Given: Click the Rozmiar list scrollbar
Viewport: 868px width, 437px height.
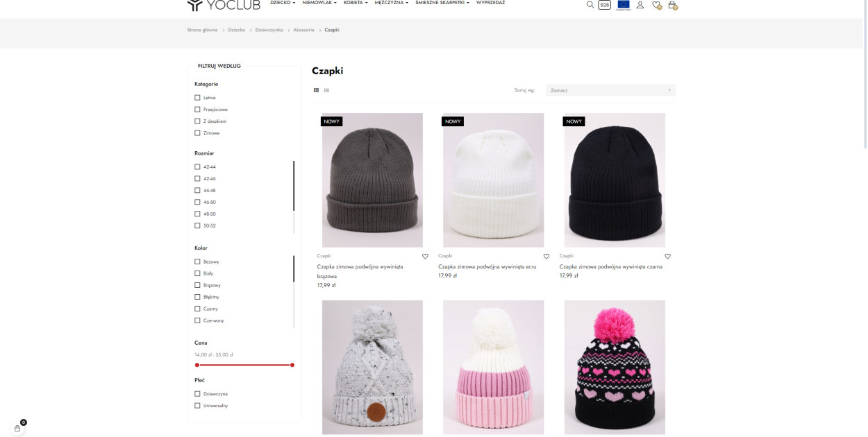Looking at the screenshot, I should pos(294,186).
